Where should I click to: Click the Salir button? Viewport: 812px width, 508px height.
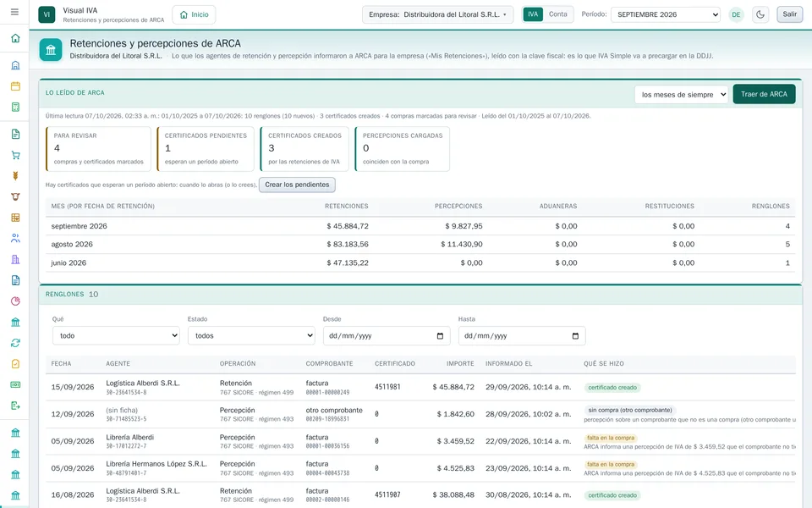[x=790, y=14]
